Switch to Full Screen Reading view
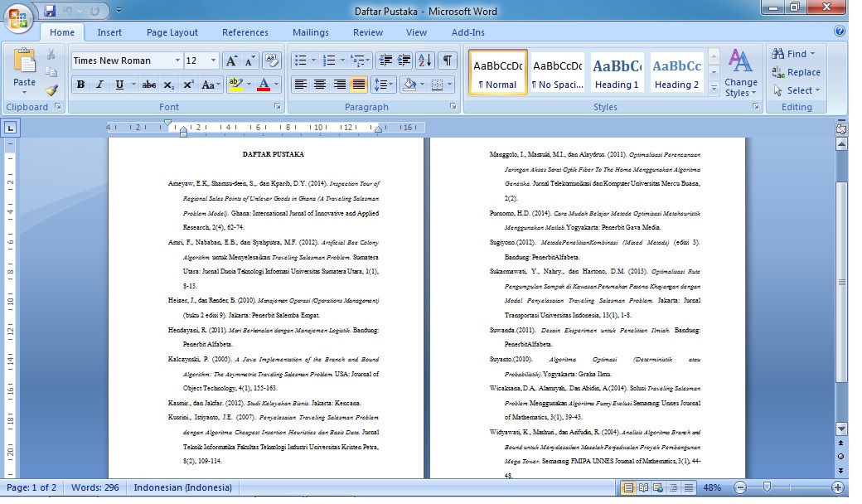 (642, 487)
